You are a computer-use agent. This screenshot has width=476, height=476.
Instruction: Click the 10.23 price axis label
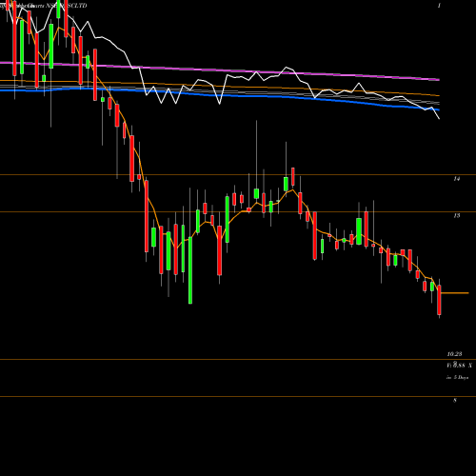[454, 354]
